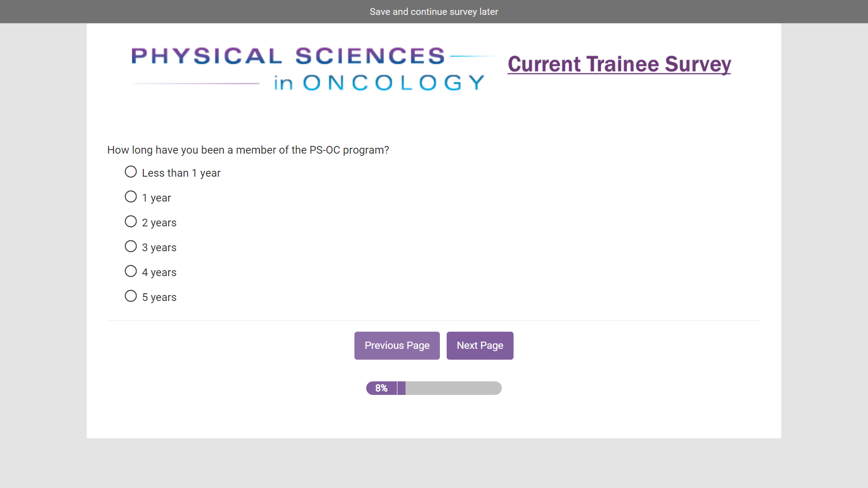Click the 'Less than 1 year' label text
The width and height of the screenshot is (868, 488).
coord(181,173)
